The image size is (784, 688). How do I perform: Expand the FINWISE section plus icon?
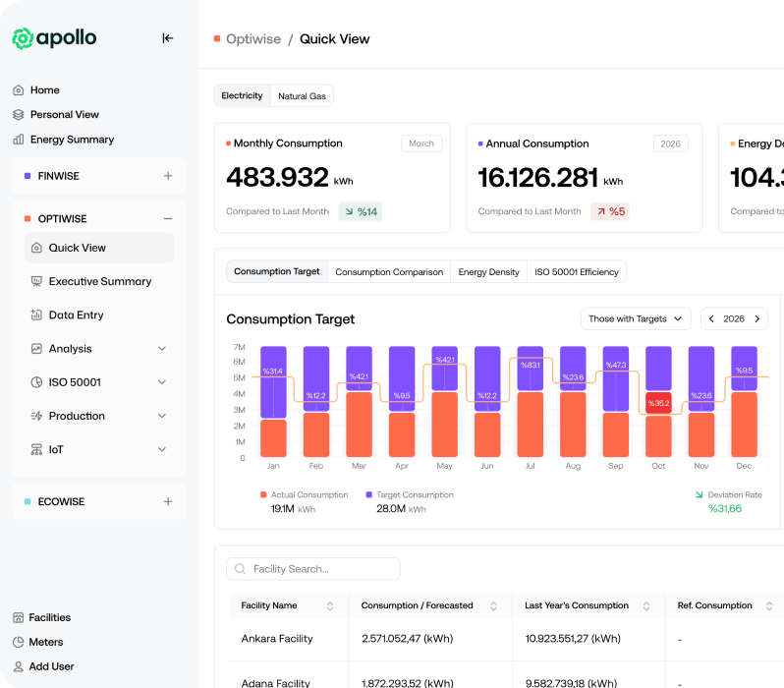(168, 177)
